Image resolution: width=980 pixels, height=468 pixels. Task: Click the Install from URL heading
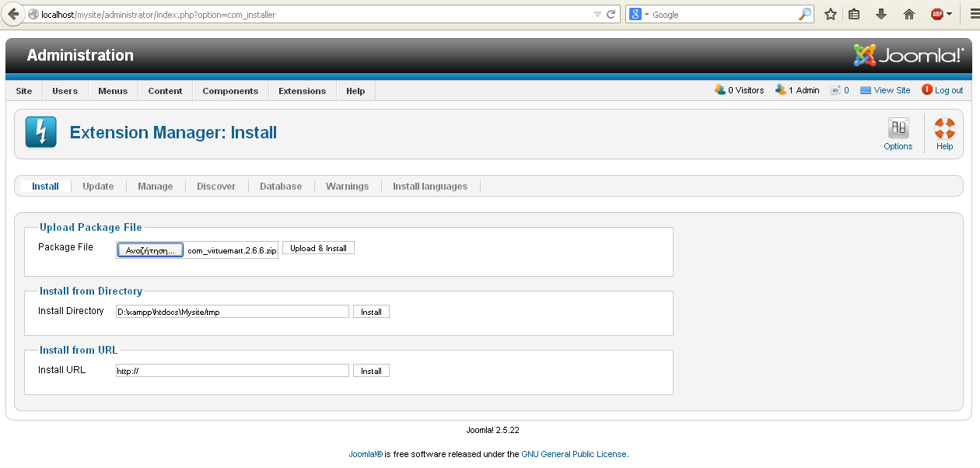[79, 350]
